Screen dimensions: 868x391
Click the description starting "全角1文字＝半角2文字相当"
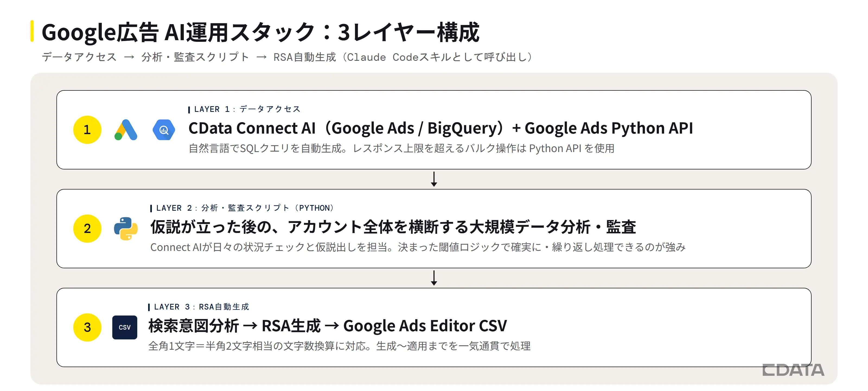[x=339, y=346]
